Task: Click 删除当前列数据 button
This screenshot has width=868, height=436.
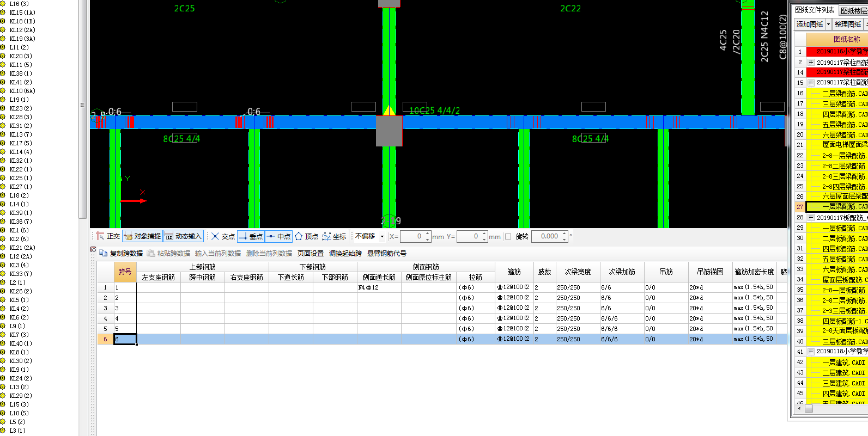Action: 269,253
